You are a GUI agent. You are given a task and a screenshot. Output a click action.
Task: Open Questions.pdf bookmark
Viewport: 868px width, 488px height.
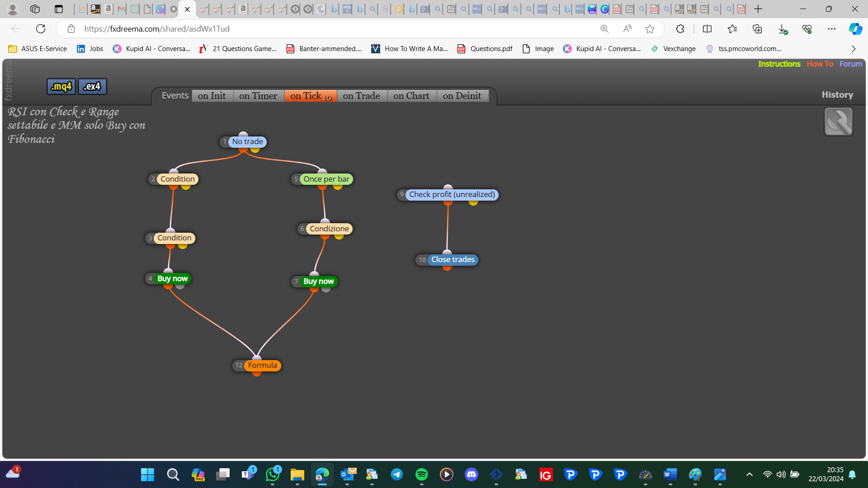[485, 49]
